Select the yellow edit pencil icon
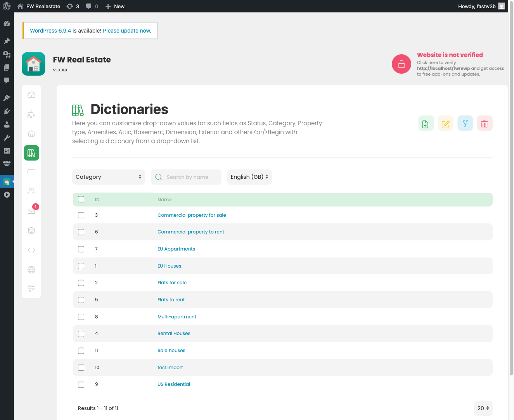Viewport: 514px width, 420px height. [x=445, y=123]
